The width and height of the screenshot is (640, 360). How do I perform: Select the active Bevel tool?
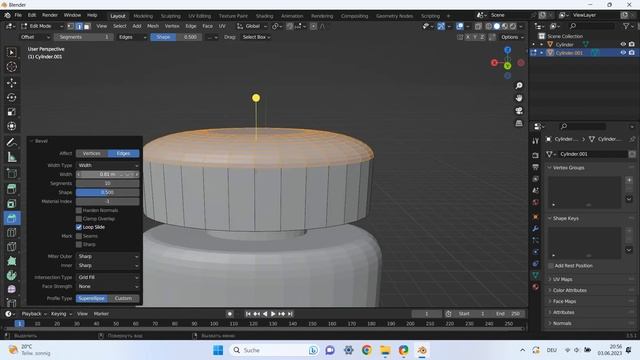click(11, 218)
